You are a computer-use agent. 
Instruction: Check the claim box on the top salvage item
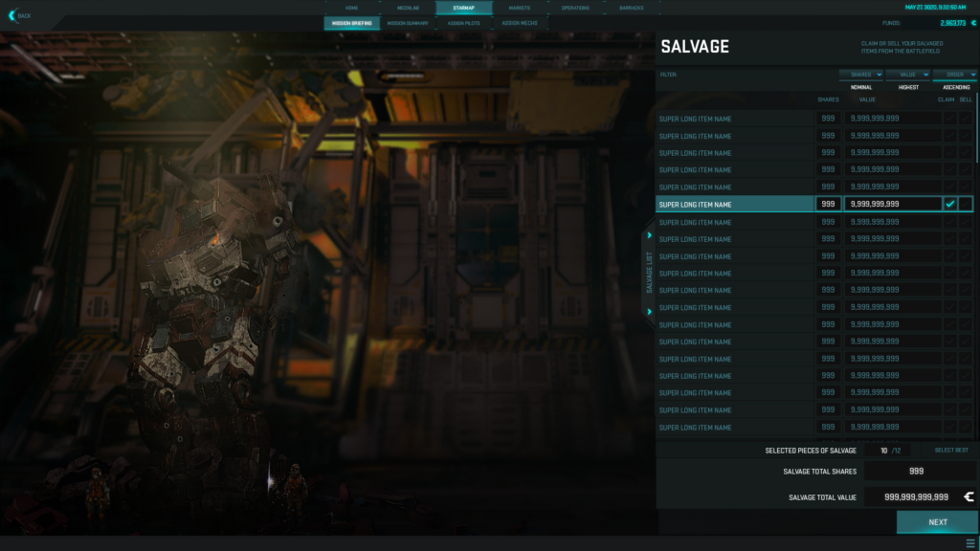pyautogui.click(x=950, y=118)
